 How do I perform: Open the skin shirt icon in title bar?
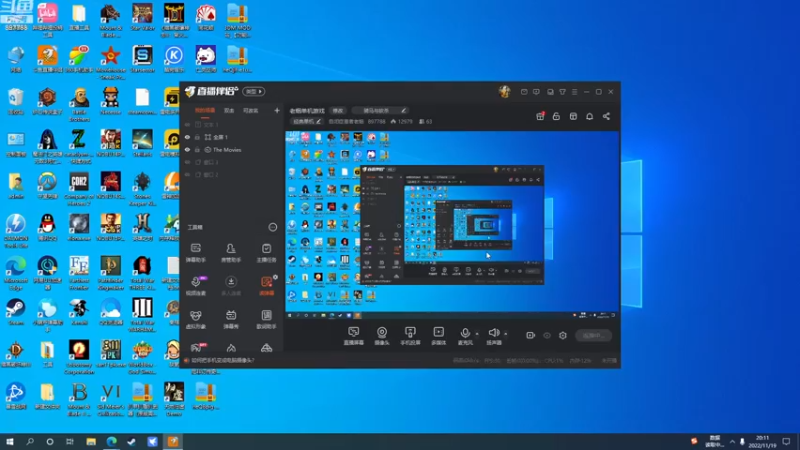point(562,92)
